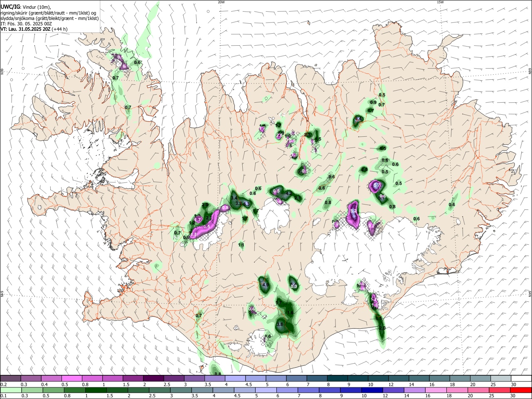Click the valid time "VT: Lau. 31.05.2025 20Z (+44 h)"

click(x=34, y=29)
